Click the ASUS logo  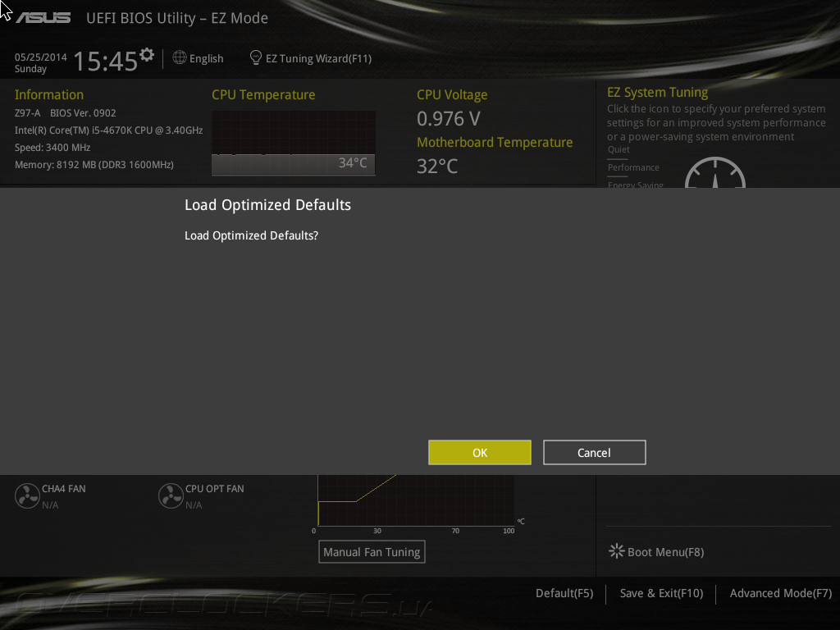click(43, 18)
